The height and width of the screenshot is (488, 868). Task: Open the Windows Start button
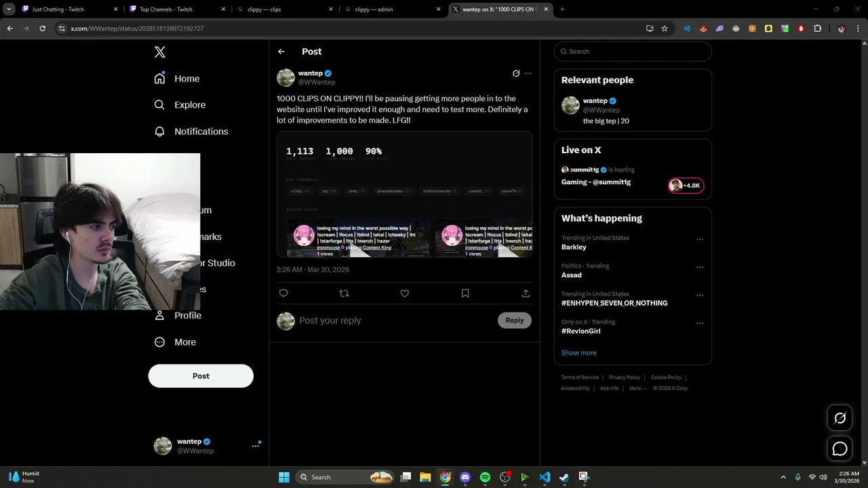point(283,477)
